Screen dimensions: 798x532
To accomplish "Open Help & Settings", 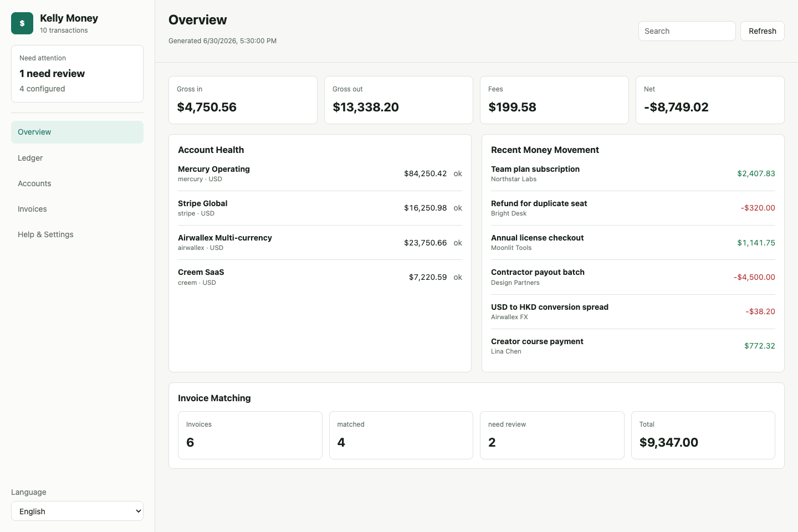I will 77,234.
